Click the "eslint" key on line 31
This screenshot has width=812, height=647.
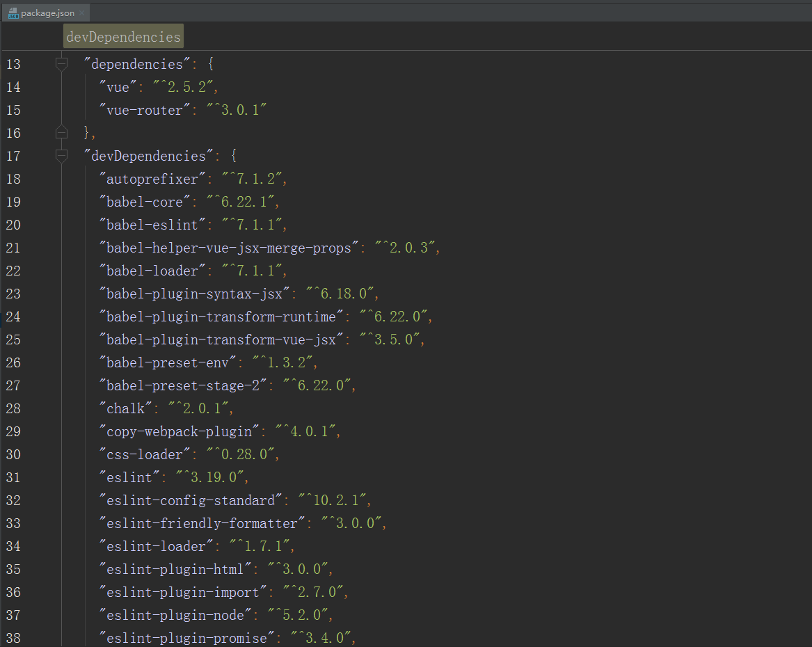[130, 477]
